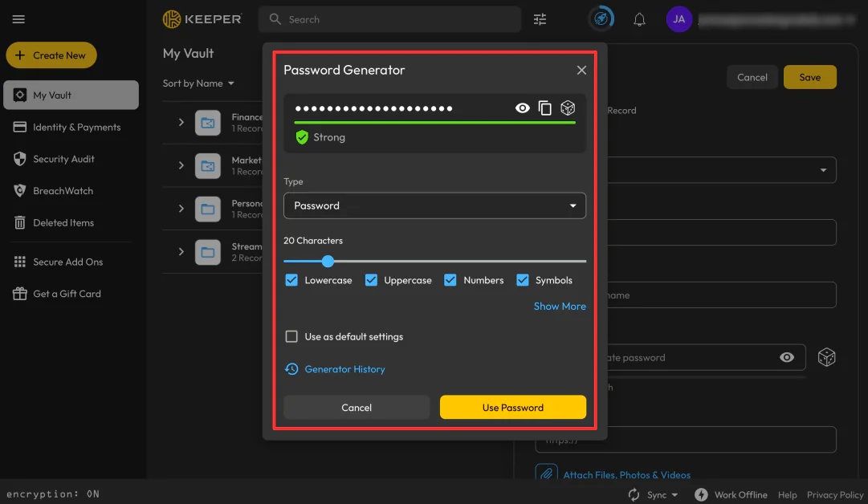Screen dimensions: 868x504
Task: Open the hamburger menu icon
Action: (x=18, y=19)
